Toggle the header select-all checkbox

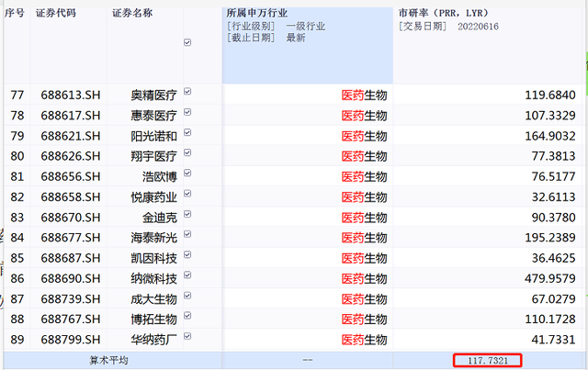pyautogui.click(x=187, y=42)
